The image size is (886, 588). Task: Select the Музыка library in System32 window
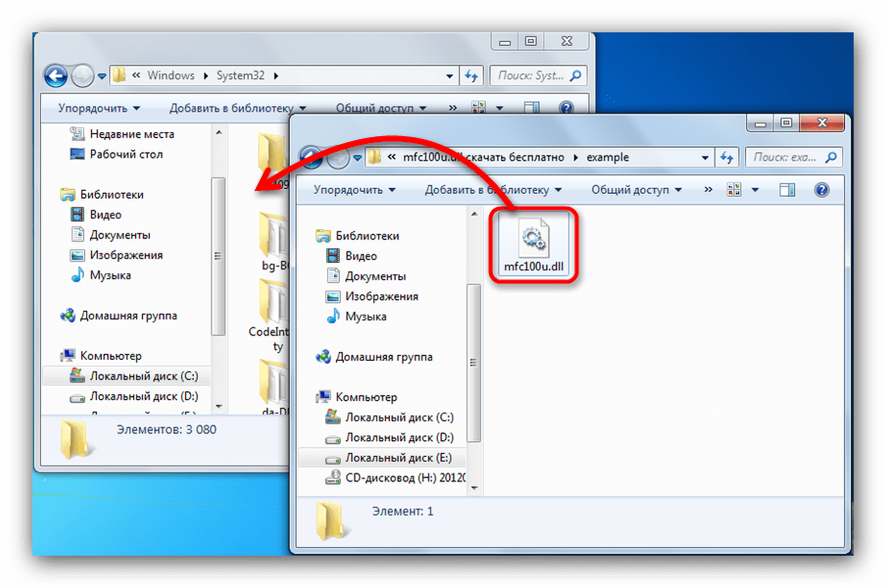coord(110,275)
